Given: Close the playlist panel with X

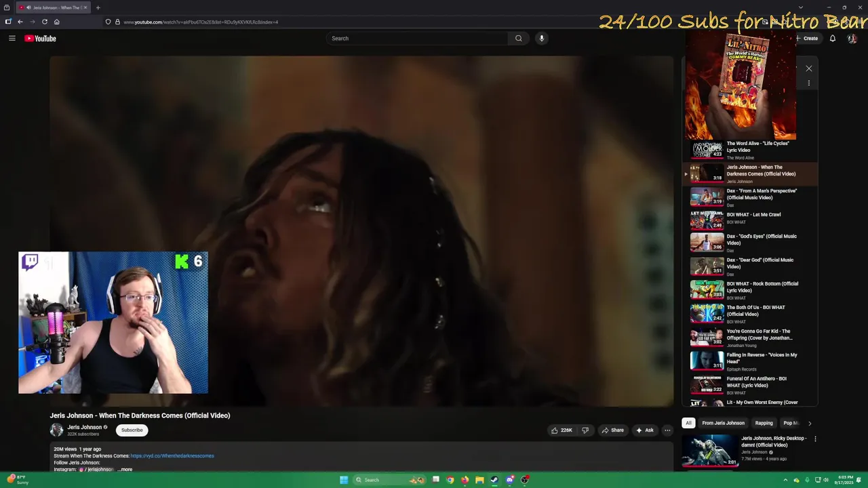Looking at the screenshot, I should (x=808, y=68).
